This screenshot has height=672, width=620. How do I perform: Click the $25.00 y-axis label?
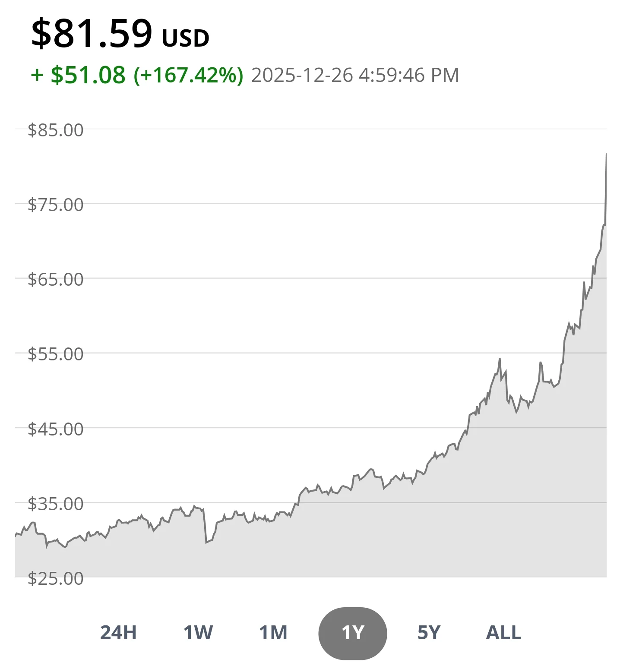pos(55,578)
